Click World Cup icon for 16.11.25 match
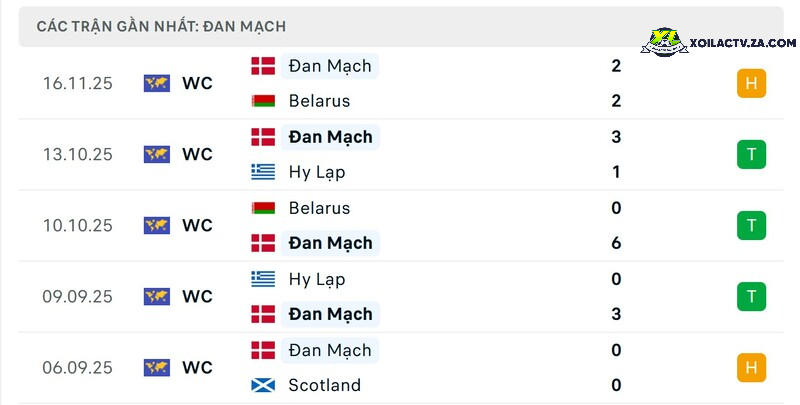This screenshot has width=800, height=405. click(157, 83)
